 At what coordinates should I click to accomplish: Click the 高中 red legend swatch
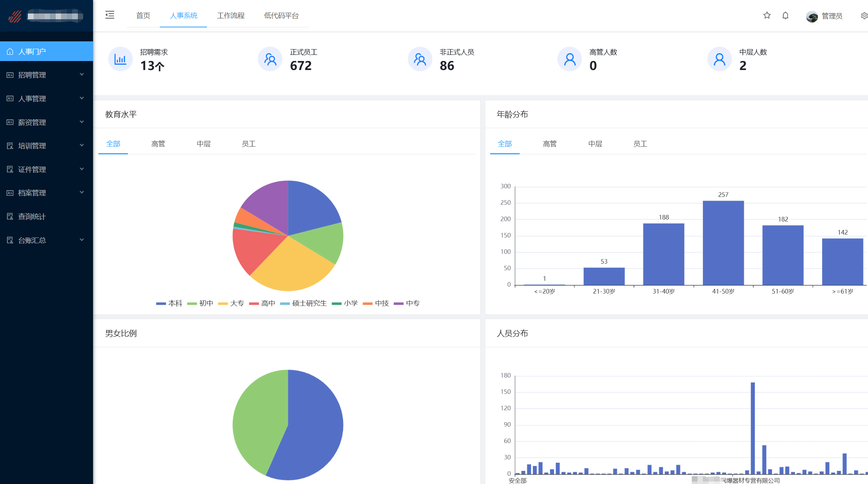pos(254,303)
